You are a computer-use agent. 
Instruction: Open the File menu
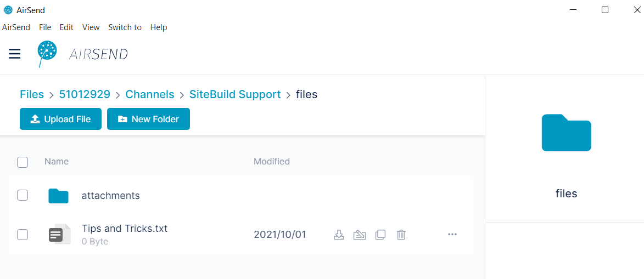tap(45, 27)
